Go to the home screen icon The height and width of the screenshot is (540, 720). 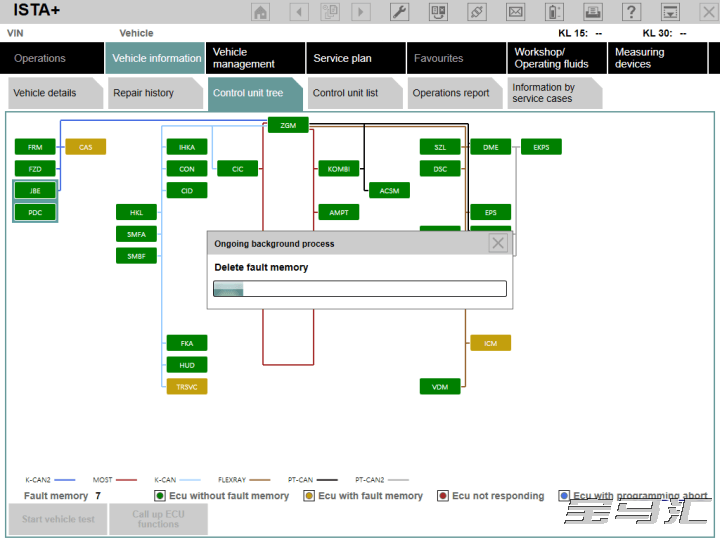pos(260,11)
